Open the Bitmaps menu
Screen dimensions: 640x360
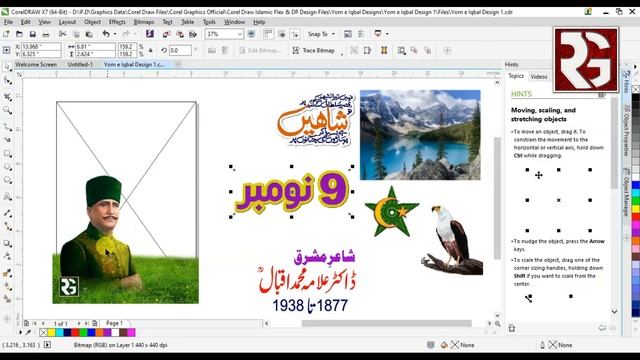pyautogui.click(x=144, y=22)
